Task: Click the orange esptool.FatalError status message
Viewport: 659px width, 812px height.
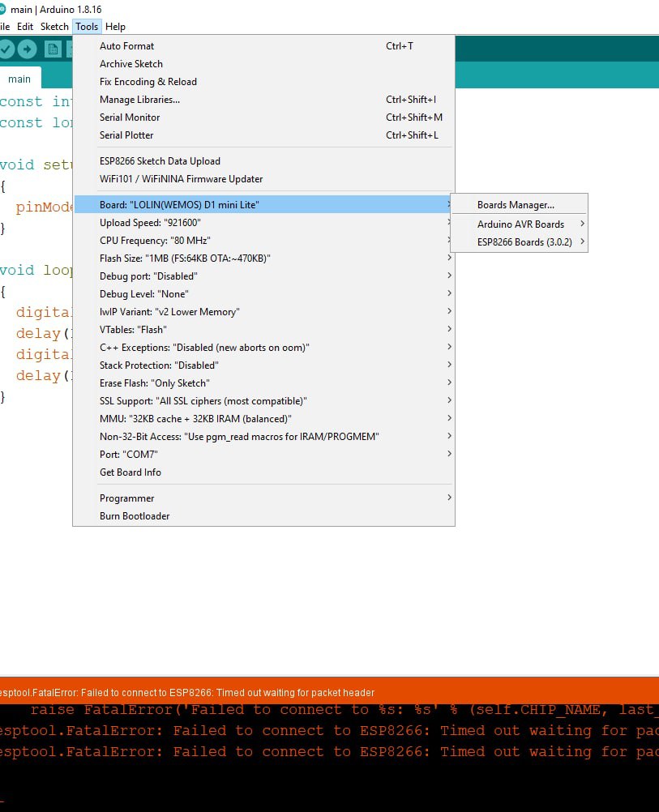Action: tap(187, 693)
